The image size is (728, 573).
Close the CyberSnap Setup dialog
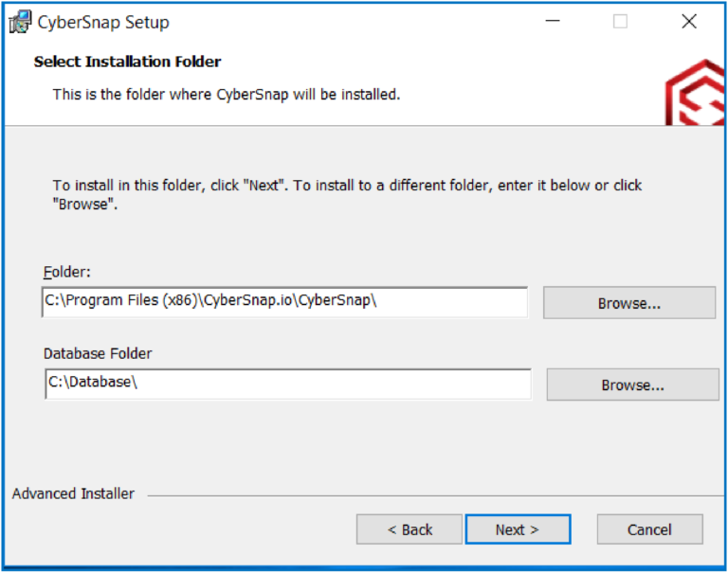point(689,22)
